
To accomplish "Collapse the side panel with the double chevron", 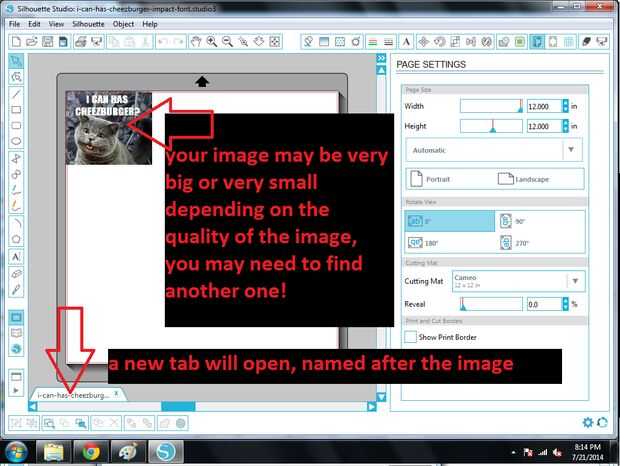I will [381, 58].
